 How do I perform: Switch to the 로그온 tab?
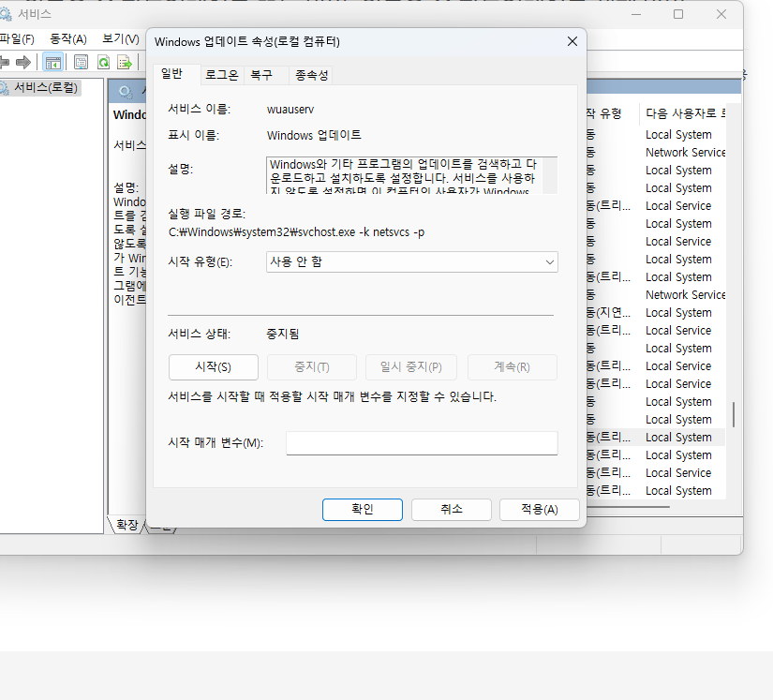222,75
